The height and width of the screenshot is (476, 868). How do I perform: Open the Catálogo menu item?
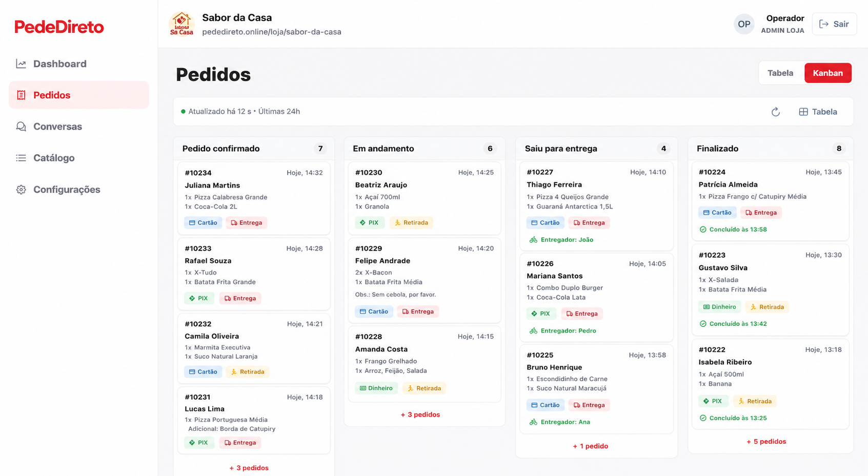click(79, 158)
